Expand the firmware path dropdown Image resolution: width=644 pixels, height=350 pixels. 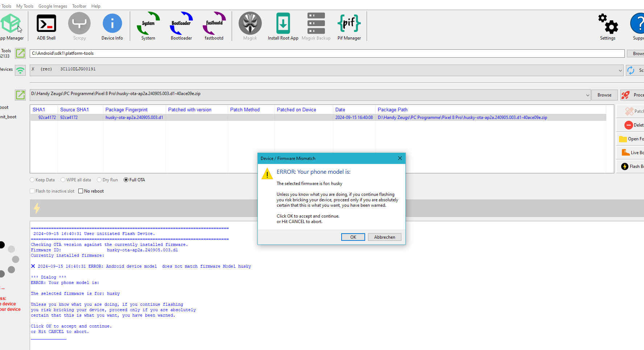587,95
